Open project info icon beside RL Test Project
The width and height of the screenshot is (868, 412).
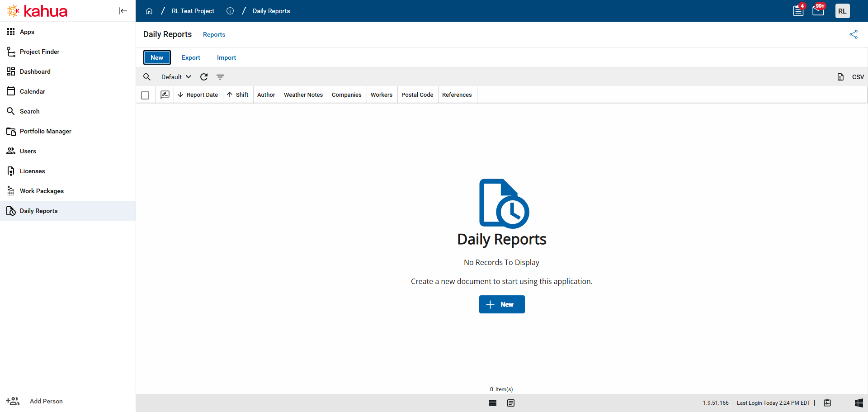click(230, 11)
